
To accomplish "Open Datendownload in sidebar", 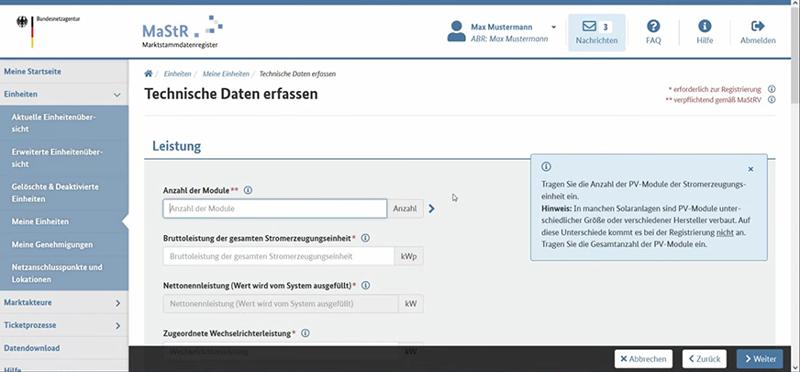I will 64,348.
